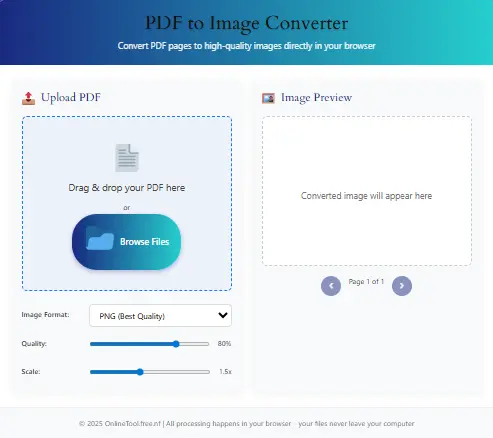Click the "Image Preview" heading
This screenshot has width=493, height=438.
click(x=316, y=97)
